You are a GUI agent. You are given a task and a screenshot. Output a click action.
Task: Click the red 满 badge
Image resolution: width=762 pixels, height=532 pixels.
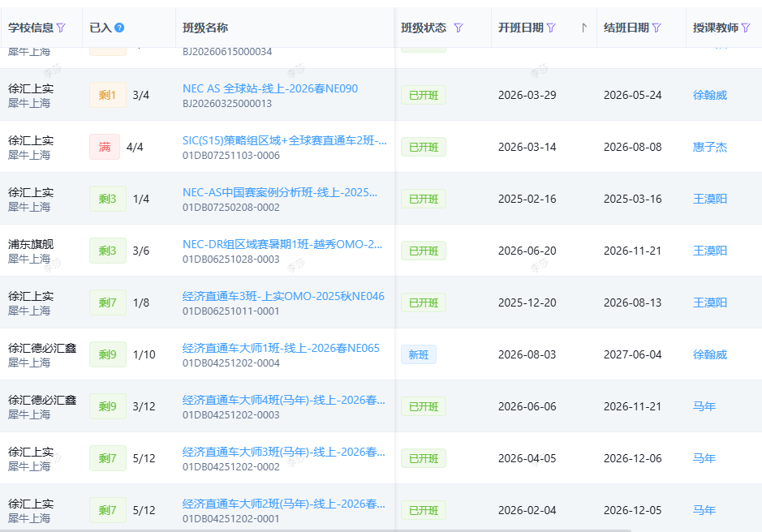coord(105,148)
